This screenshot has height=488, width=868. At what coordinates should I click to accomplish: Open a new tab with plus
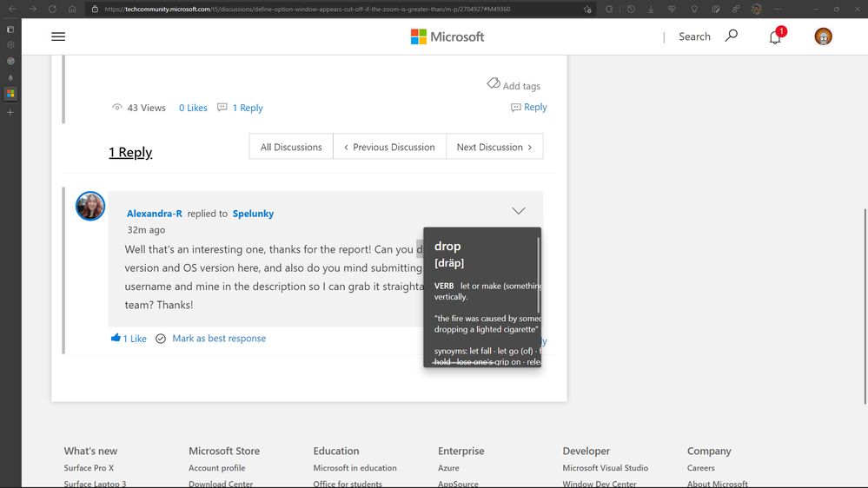(x=10, y=112)
